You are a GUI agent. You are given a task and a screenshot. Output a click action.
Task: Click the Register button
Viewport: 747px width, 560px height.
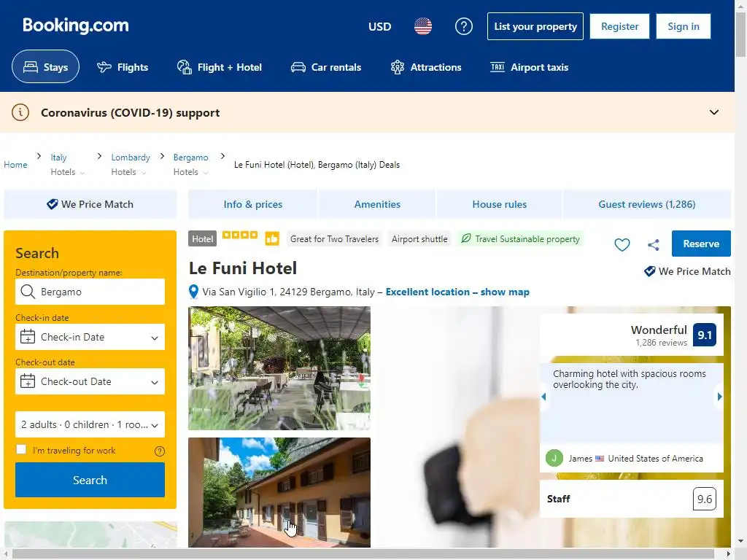pyautogui.click(x=619, y=26)
